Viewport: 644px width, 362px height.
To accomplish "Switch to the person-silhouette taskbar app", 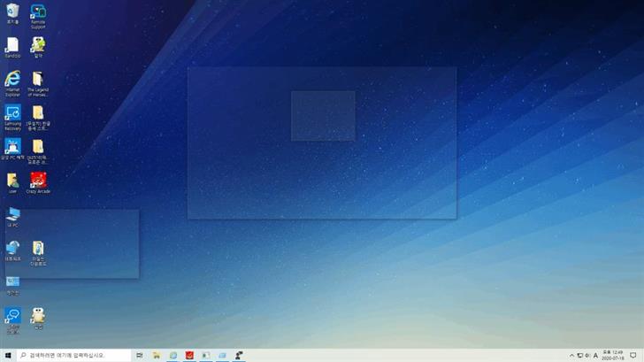I will point(239,356).
